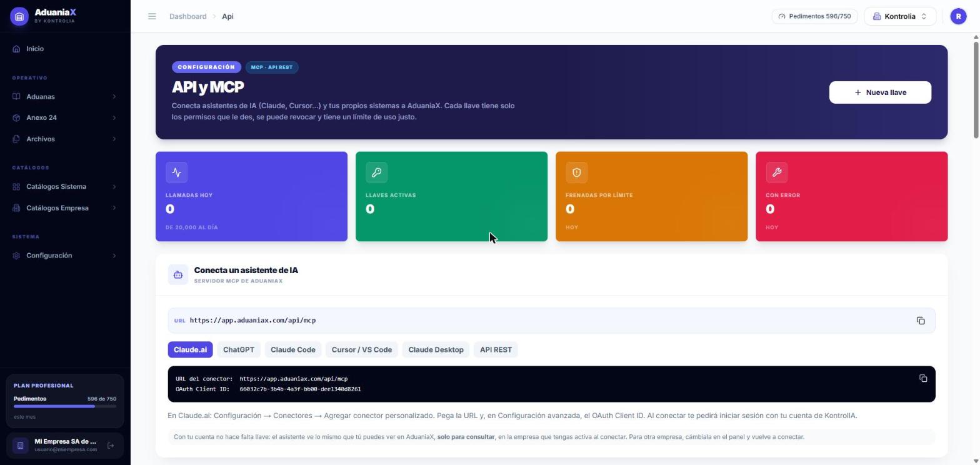Click the OAuth Client ID value
980x465 pixels.
click(x=300, y=389)
